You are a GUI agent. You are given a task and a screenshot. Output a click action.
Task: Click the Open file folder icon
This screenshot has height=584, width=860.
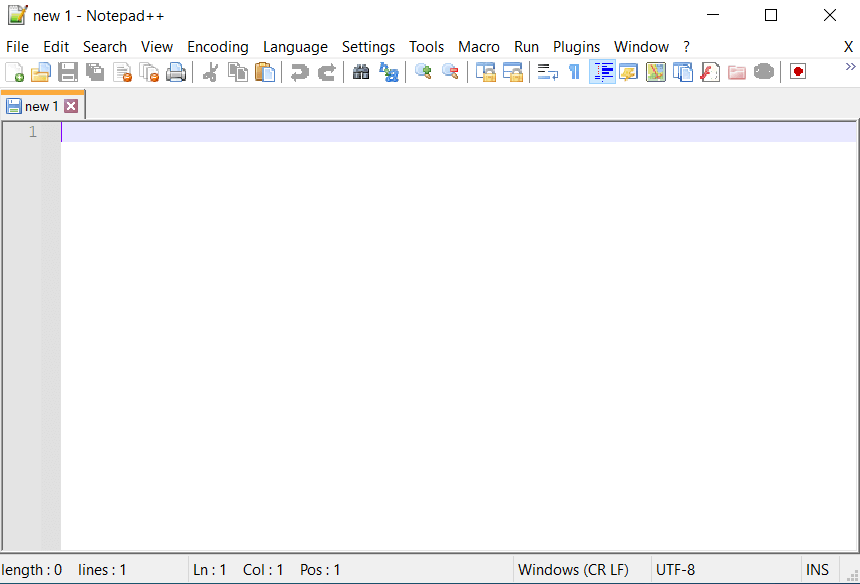point(41,72)
